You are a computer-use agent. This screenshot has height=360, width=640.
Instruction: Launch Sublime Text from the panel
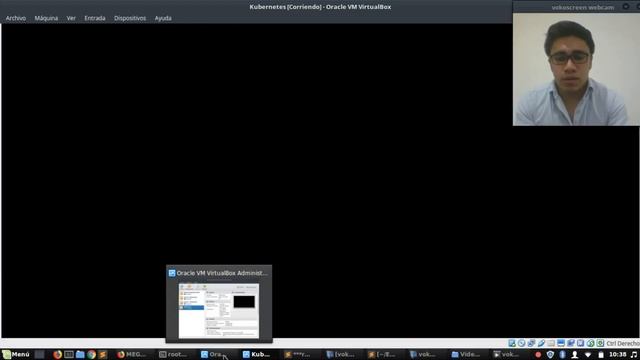[102, 354]
